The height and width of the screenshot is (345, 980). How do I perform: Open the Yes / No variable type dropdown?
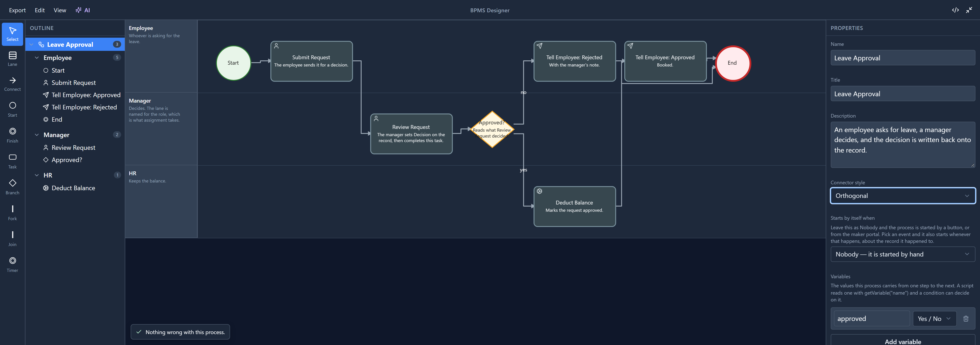point(934,319)
